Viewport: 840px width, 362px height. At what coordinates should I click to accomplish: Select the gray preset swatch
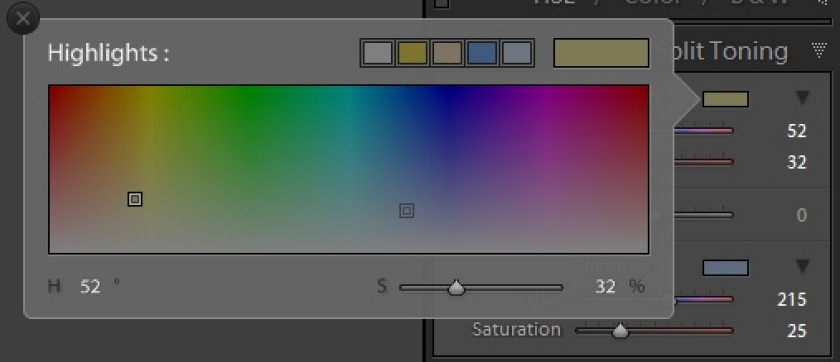point(377,53)
